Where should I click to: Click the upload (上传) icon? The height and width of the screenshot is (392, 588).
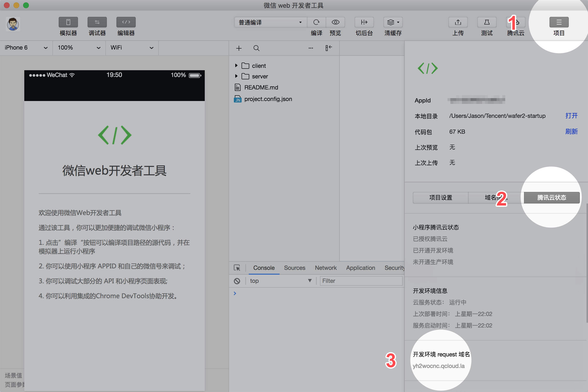[x=458, y=22]
